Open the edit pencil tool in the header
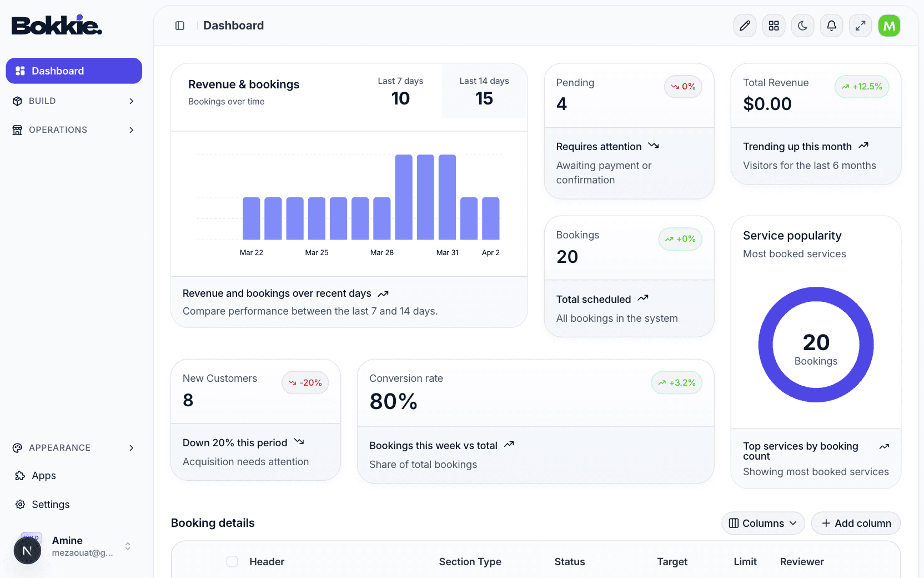This screenshot has width=924, height=578. coord(745,26)
